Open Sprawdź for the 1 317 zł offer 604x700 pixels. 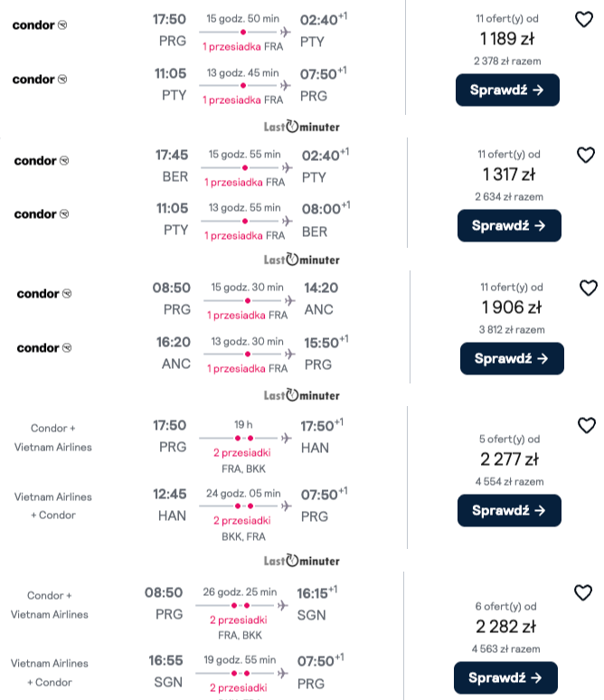(x=509, y=226)
